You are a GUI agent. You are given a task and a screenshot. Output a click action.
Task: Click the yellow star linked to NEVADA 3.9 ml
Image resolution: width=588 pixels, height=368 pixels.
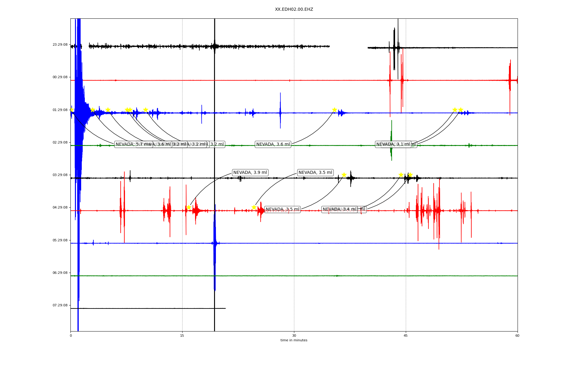coord(189,207)
